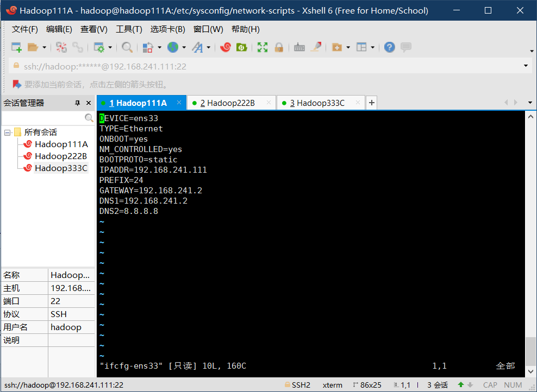Expand the properties icon dropdown arrow
The width and height of the screenshot is (537, 392).
pyautogui.click(x=110, y=48)
